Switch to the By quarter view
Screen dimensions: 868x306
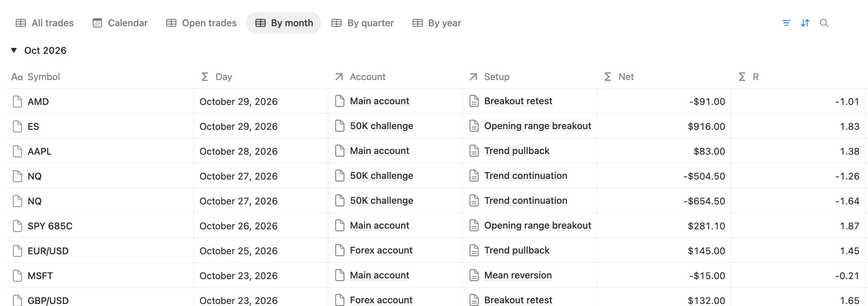coord(363,23)
